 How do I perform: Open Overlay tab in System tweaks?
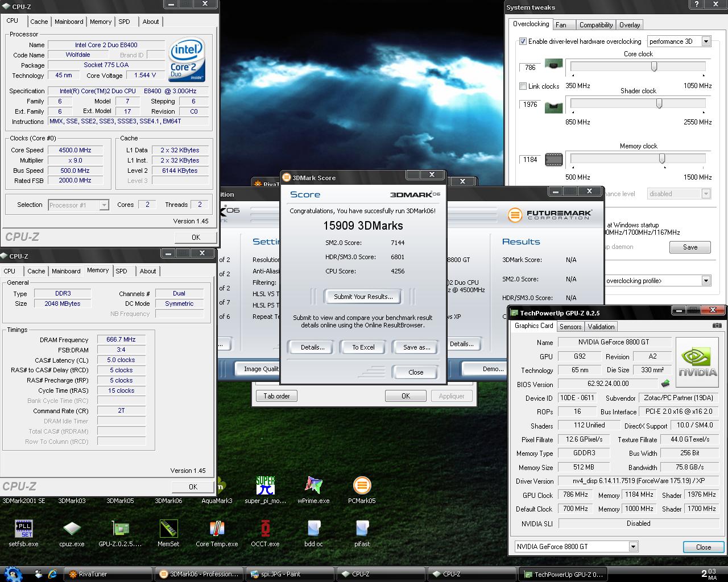(x=630, y=25)
